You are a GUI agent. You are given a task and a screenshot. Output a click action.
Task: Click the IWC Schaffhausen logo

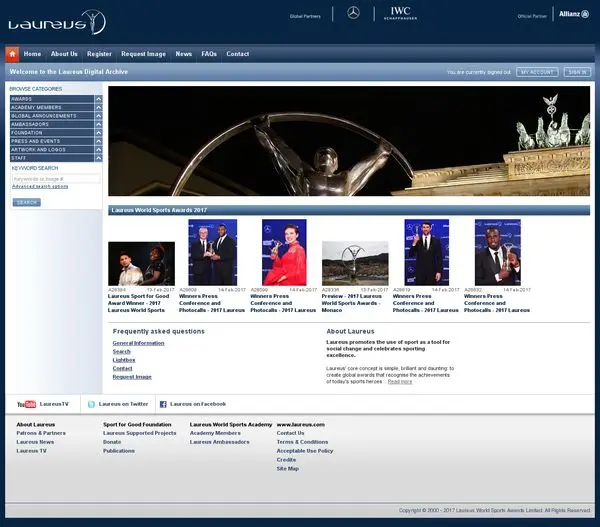400,13
